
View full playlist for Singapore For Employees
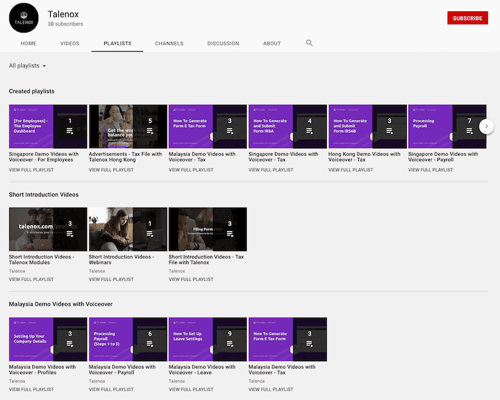click(31, 170)
